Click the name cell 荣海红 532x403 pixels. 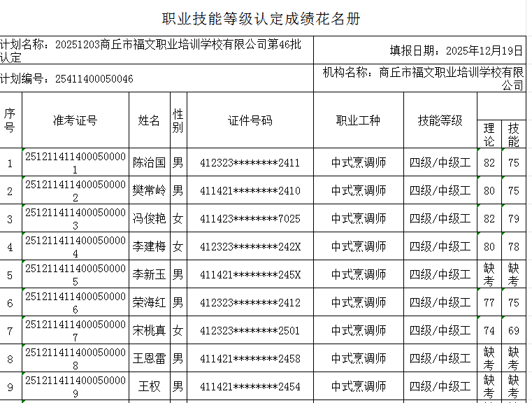pos(150,303)
